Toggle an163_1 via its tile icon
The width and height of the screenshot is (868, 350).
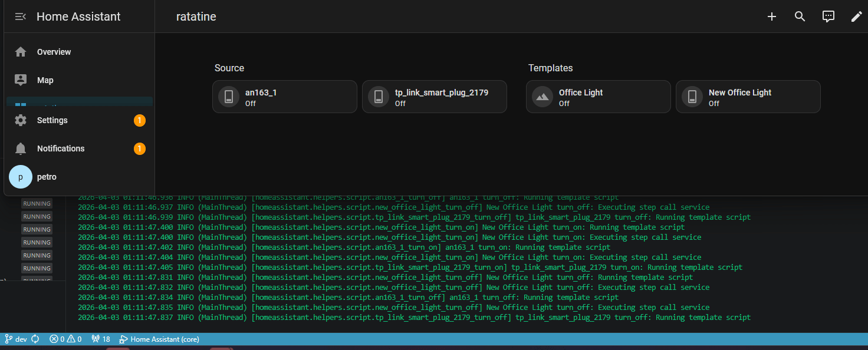229,97
